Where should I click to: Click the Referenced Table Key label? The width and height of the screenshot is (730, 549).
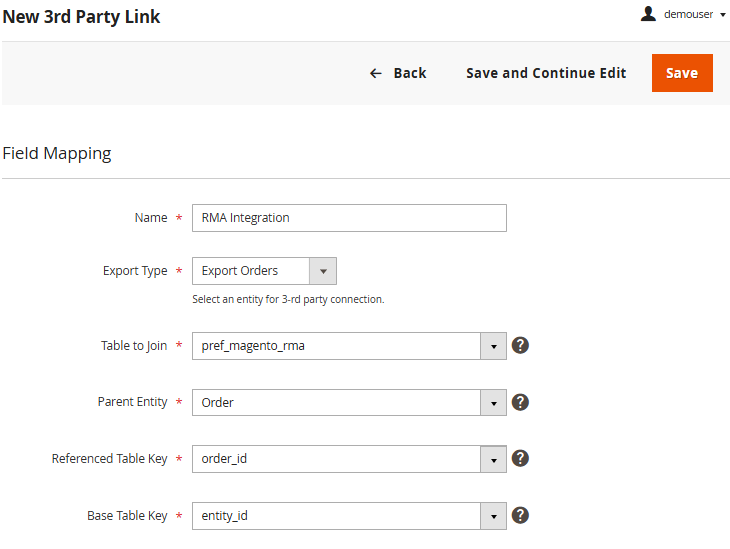(109, 459)
